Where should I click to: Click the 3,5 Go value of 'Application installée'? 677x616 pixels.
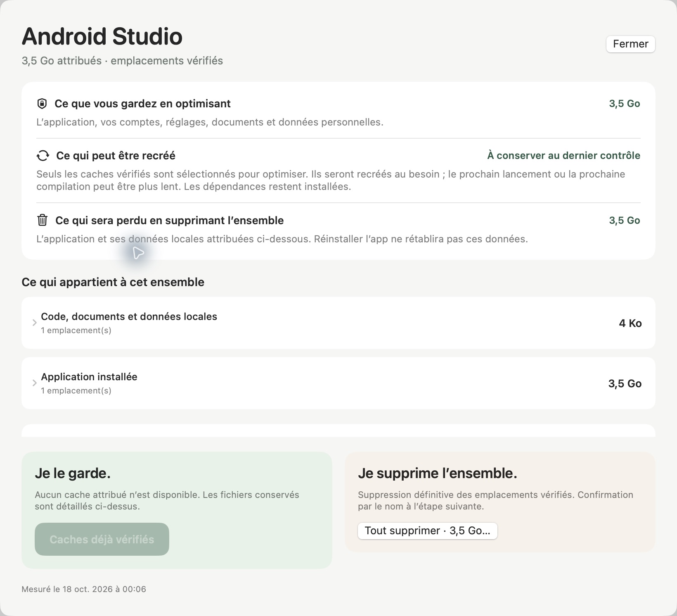(x=625, y=384)
